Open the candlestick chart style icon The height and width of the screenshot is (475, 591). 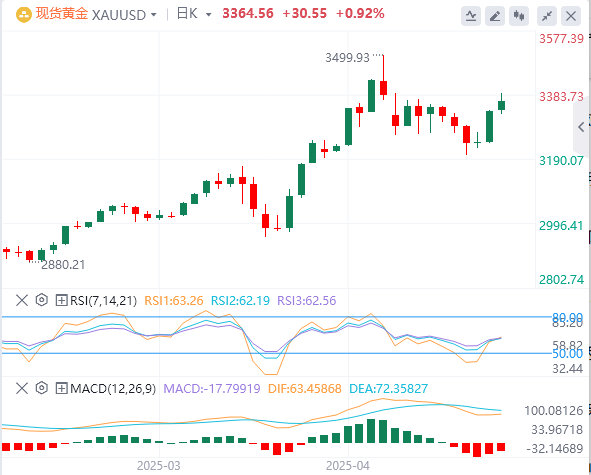[519, 16]
